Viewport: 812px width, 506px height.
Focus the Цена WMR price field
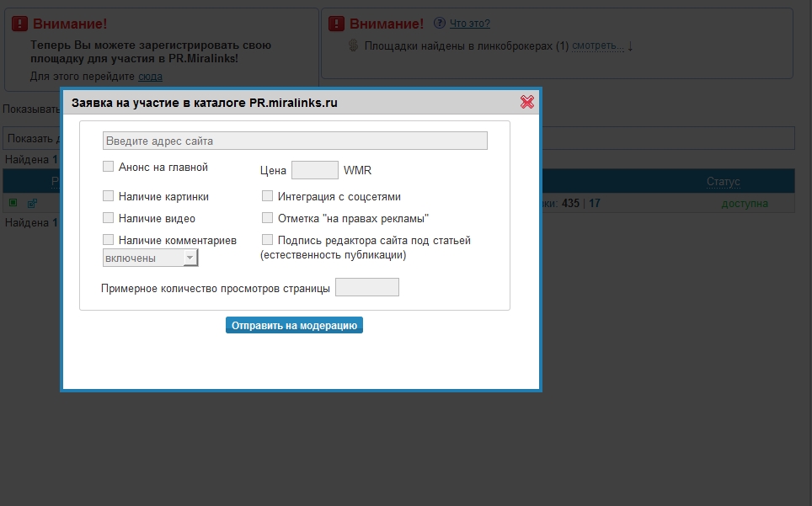(315, 170)
